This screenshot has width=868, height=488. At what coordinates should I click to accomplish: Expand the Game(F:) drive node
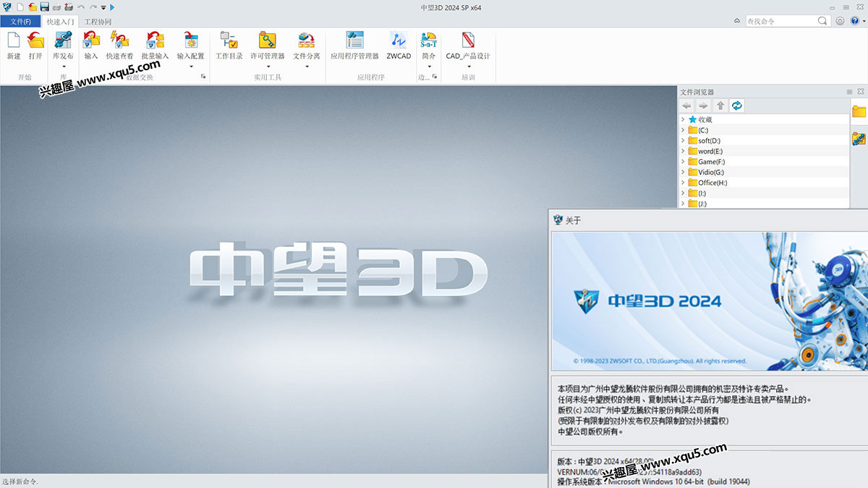pos(683,161)
